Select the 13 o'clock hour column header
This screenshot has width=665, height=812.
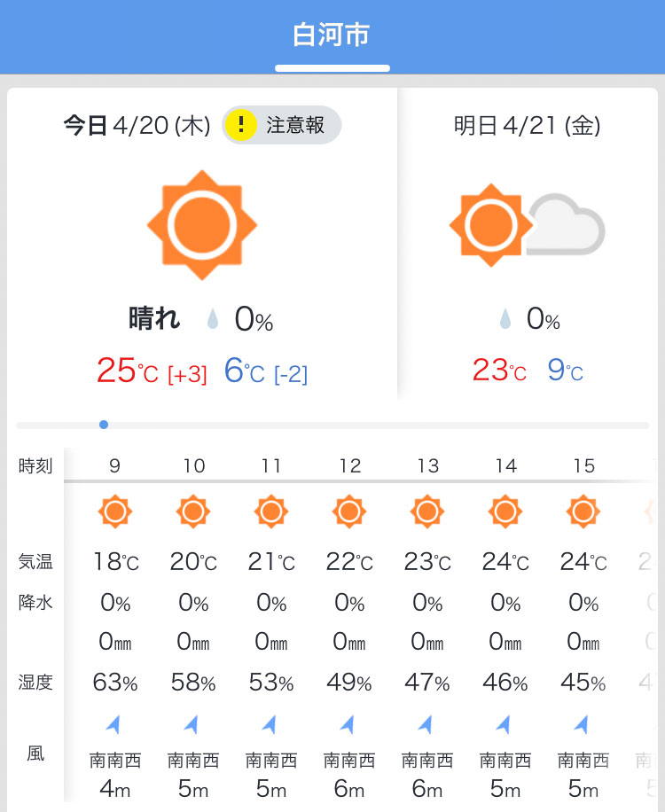[427, 465]
